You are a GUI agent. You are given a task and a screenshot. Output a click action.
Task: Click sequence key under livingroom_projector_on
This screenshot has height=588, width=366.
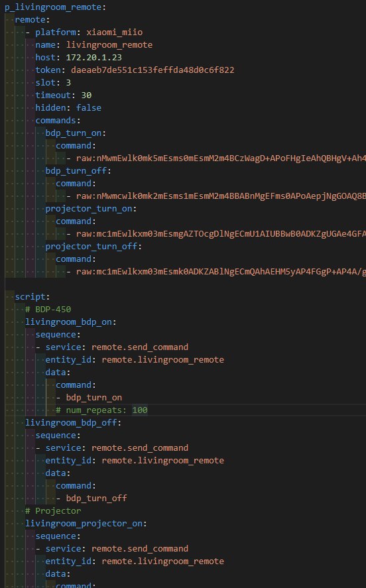point(56,536)
